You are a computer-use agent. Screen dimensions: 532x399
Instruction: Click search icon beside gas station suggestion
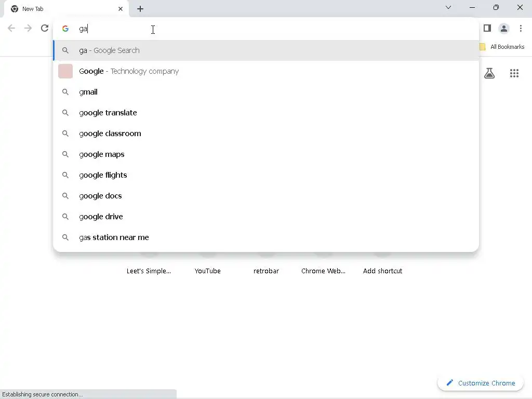(65, 237)
